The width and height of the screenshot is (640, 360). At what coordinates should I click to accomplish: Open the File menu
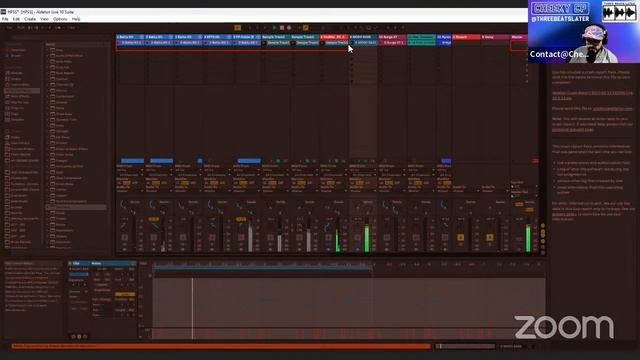click(x=5, y=19)
